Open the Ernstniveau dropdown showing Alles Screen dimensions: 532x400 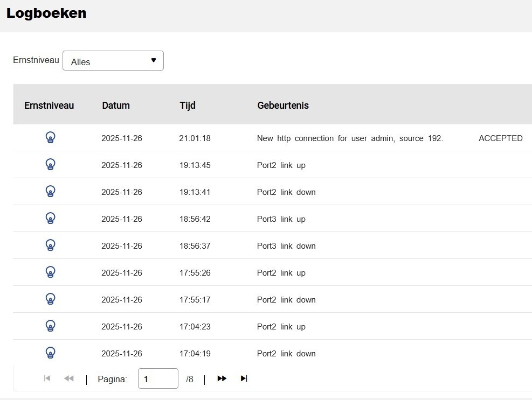[x=113, y=60]
